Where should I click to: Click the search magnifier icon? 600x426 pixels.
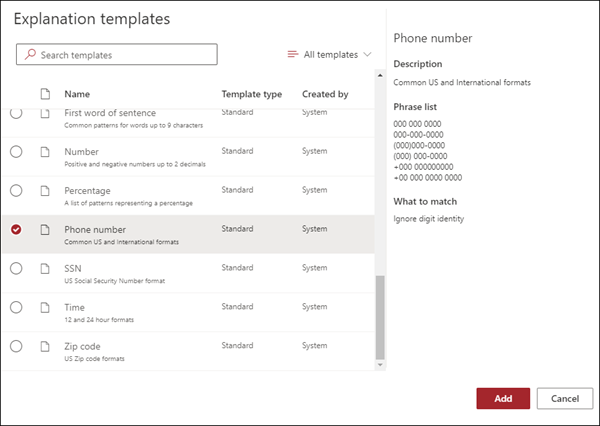[30, 54]
